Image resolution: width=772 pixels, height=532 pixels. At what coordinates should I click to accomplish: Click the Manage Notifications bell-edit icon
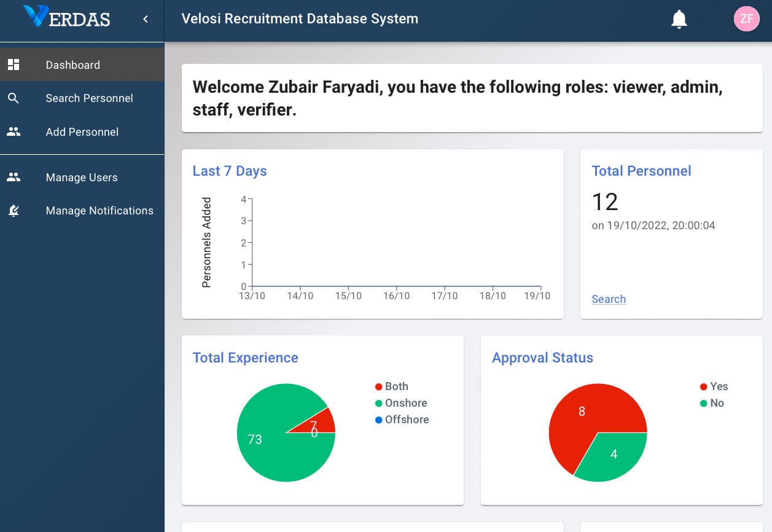(x=14, y=210)
